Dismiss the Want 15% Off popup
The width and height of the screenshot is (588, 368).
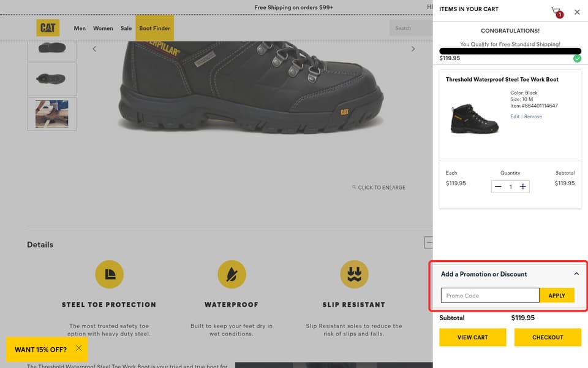click(x=79, y=348)
